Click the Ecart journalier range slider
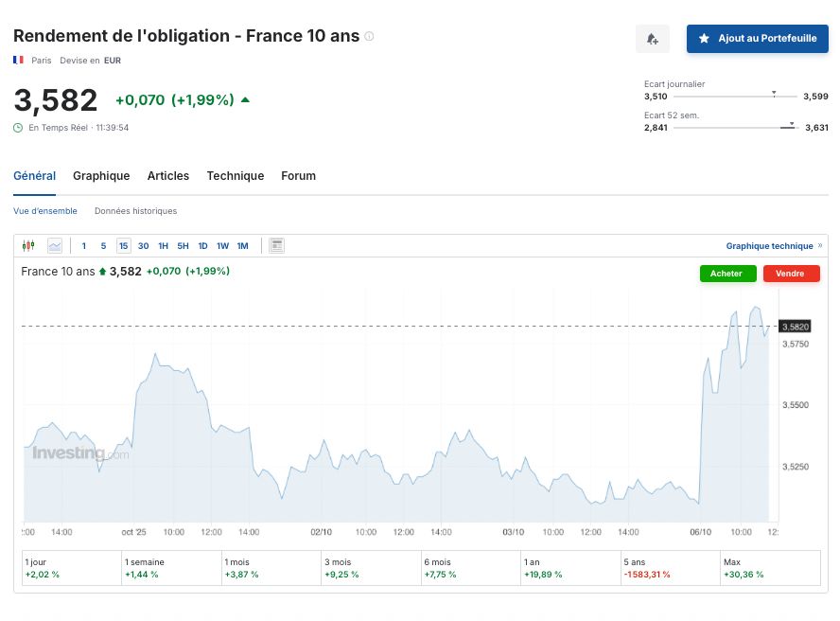 735,96
